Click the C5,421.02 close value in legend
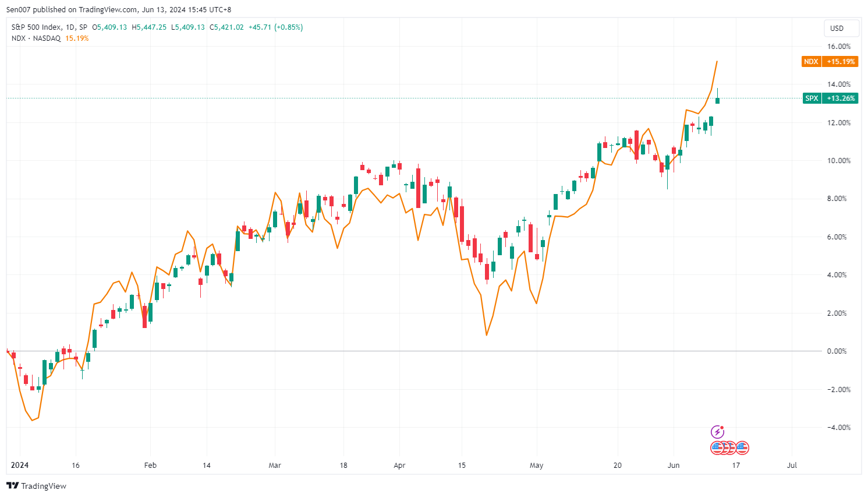The width and height of the screenshot is (868, 497). point(226,27)
